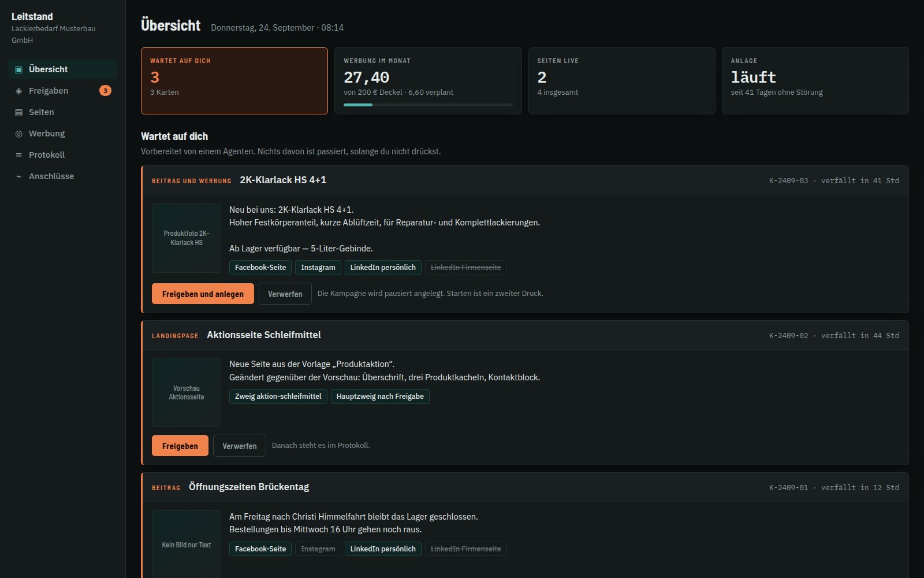Click the card ID K-2409-01

point(788,488)
